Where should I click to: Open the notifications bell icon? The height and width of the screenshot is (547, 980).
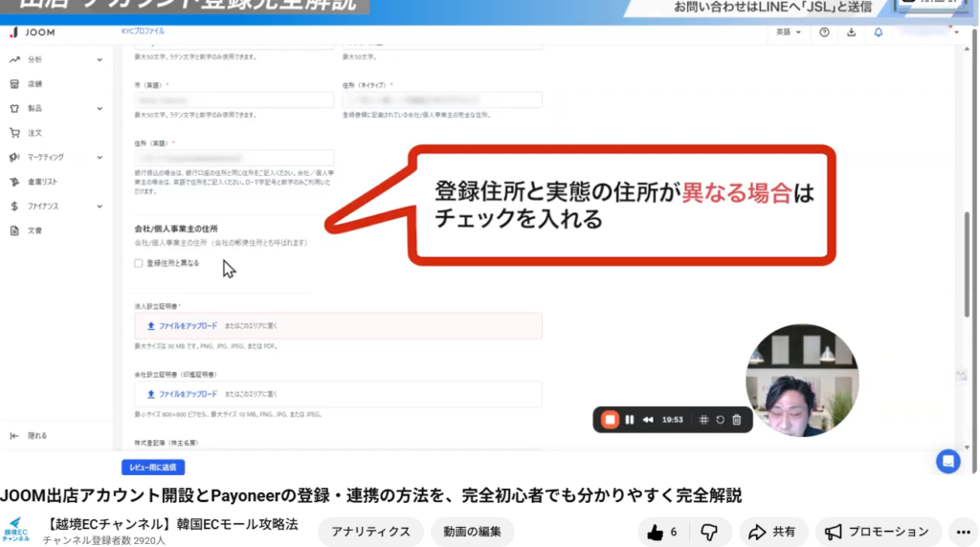pyautogui.click(x=879, y=33)
